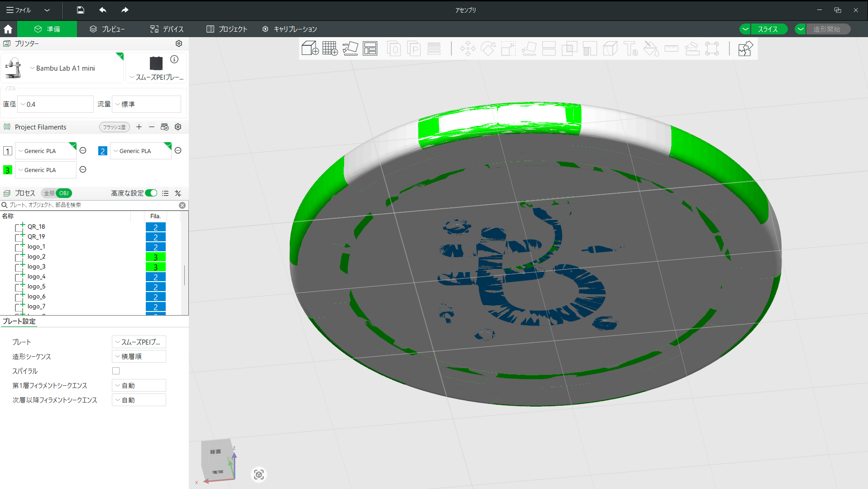Open the 次層以降フィラメントシークエンス dropdown
The width and height of the screenshot is (868, 489).
[x=139, y=400]
